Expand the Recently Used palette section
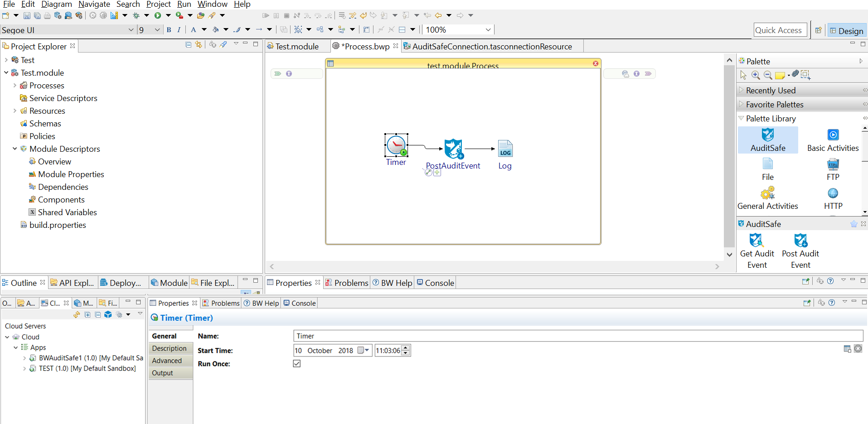 (x=770, y=91)
